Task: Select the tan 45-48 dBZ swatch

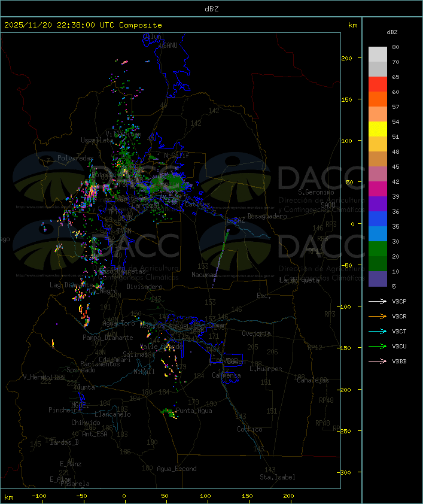Action: [x=378, y=159]
